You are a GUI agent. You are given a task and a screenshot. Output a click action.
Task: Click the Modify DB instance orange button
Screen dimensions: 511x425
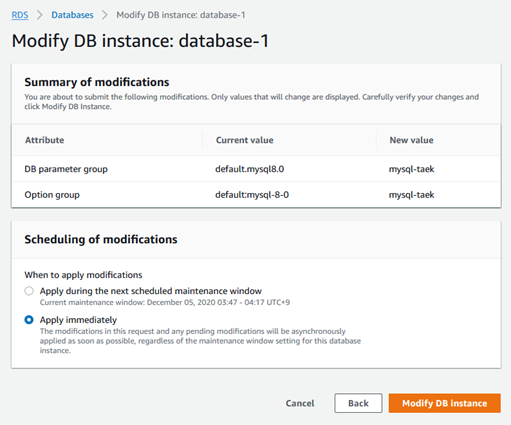pyautogui.click(x=444, y=403)
